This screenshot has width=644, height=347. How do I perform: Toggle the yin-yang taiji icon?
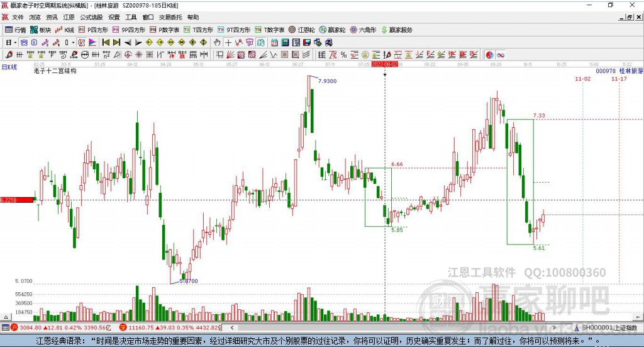click(x=489, y=55)
